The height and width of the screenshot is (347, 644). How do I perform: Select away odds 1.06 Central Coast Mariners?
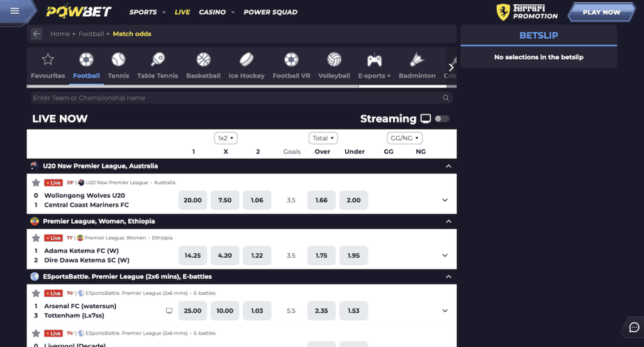pyautogui.click(x=257, y=200)
